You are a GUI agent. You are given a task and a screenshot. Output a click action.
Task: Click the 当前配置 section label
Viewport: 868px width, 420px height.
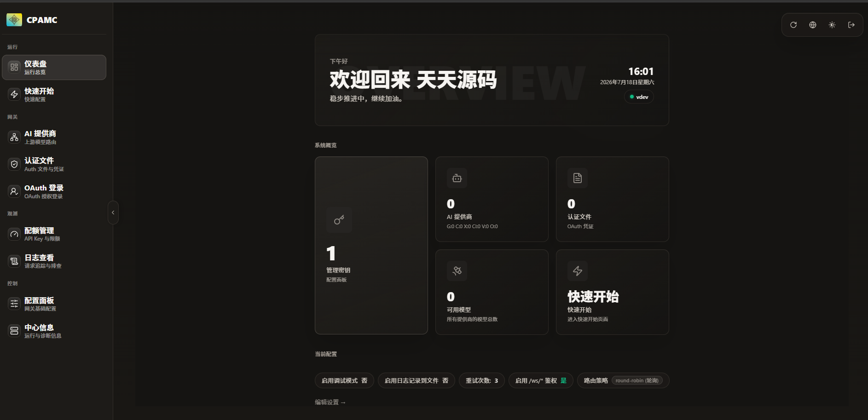coord(326,354)
